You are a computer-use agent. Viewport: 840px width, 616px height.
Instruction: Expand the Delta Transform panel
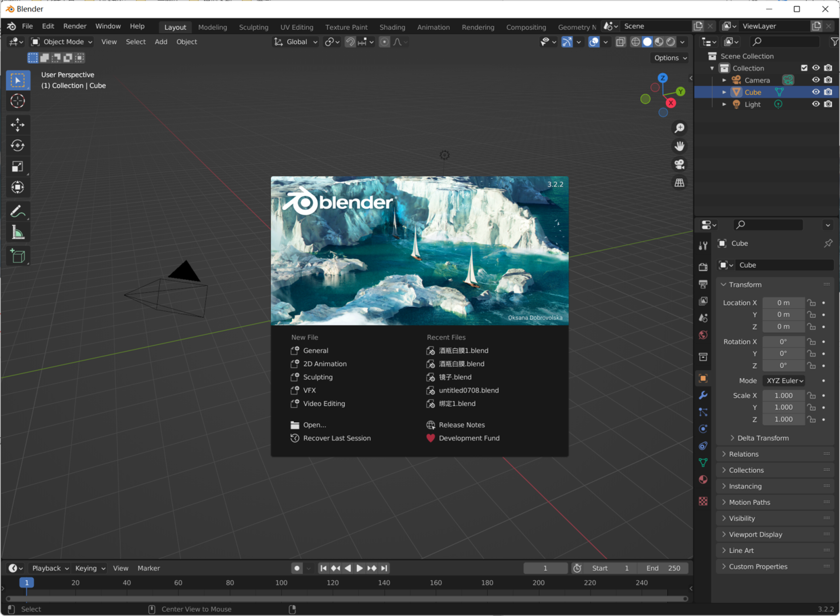pyautogui.click(x=763, y=438)
